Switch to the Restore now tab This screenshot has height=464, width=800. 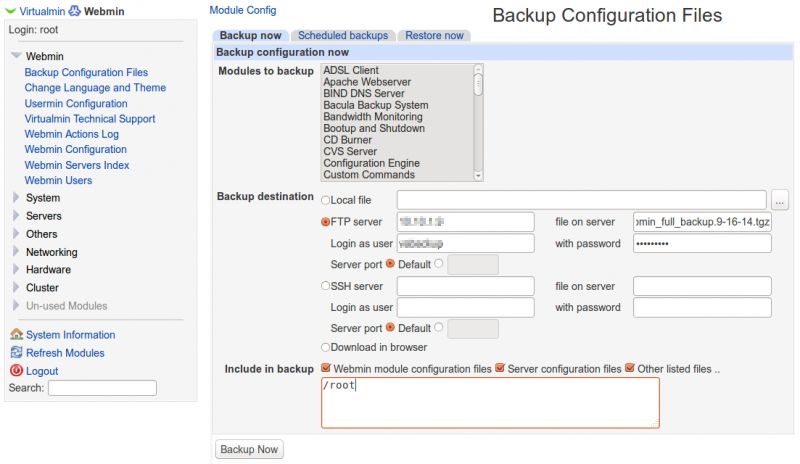click(x=434, y=35)
